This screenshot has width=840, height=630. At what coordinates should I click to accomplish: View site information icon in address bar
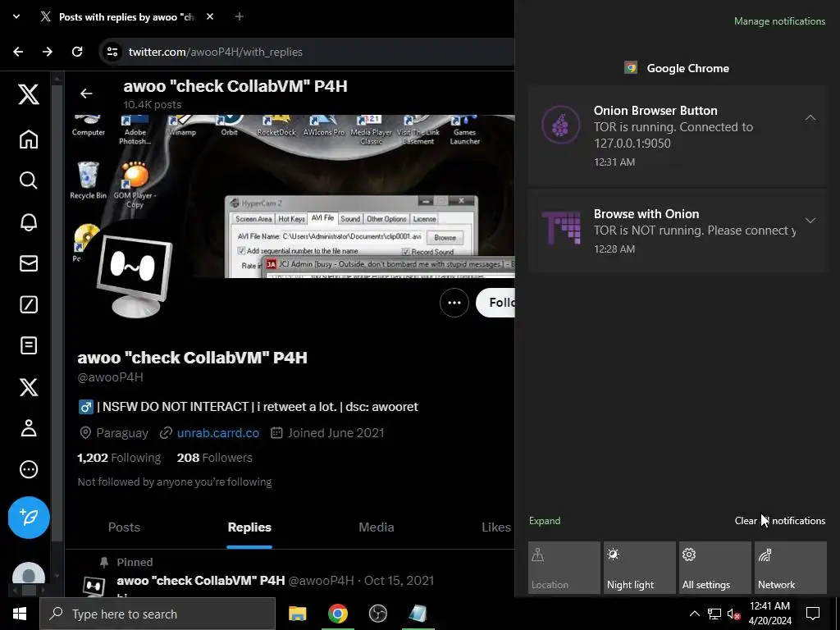(x=112, y=52)
